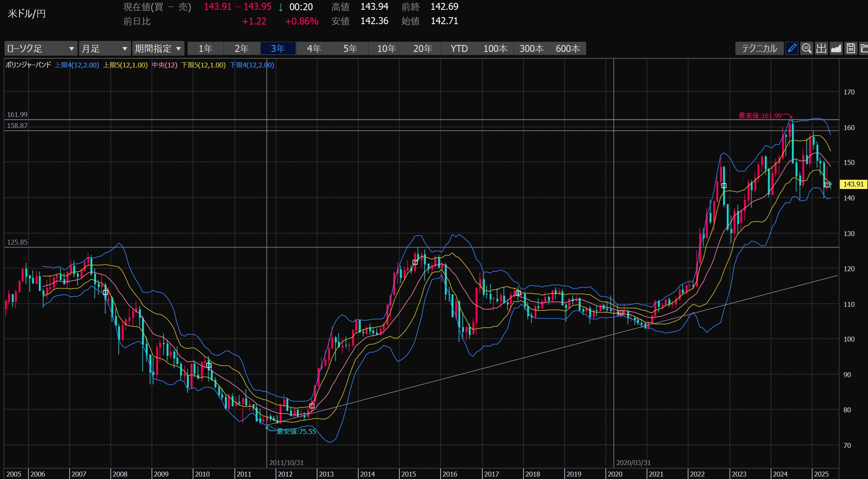
Task: Click the 最安値:75.55 marker label
Action: pyautogui.click(x=296, y=431)
